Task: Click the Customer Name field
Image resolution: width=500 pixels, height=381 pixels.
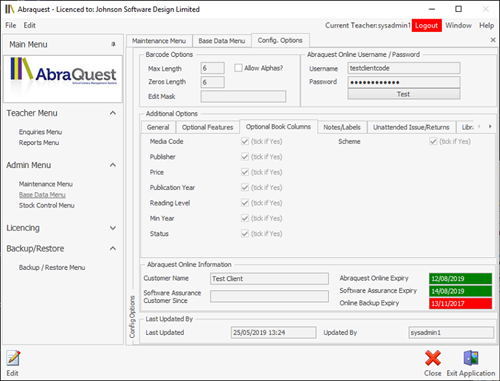Action: (269, 279)
